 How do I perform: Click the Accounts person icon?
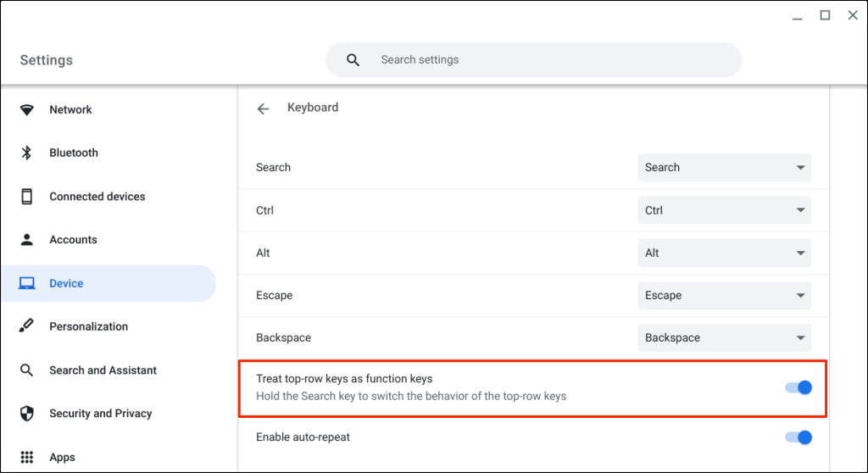pos(27,240)
